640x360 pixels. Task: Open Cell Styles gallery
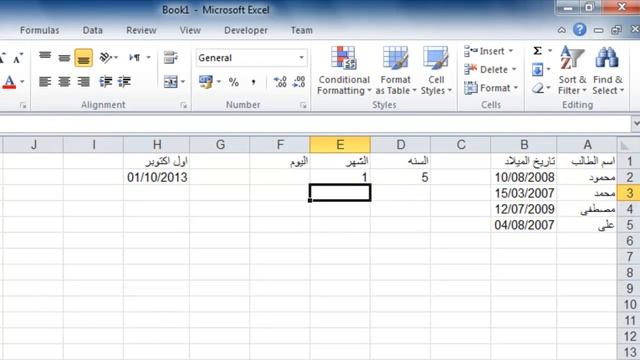tap(436, 70)
